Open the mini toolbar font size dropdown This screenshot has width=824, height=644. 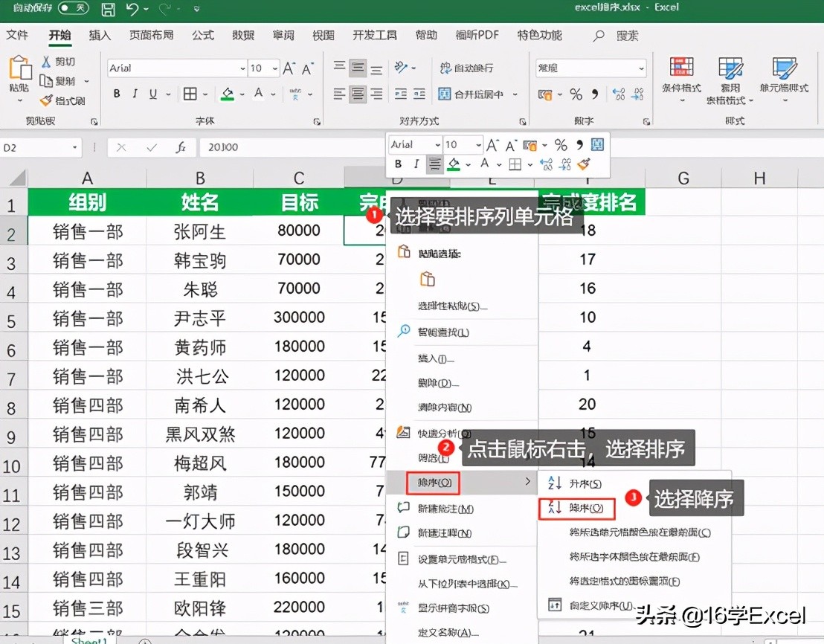(478, 144)
